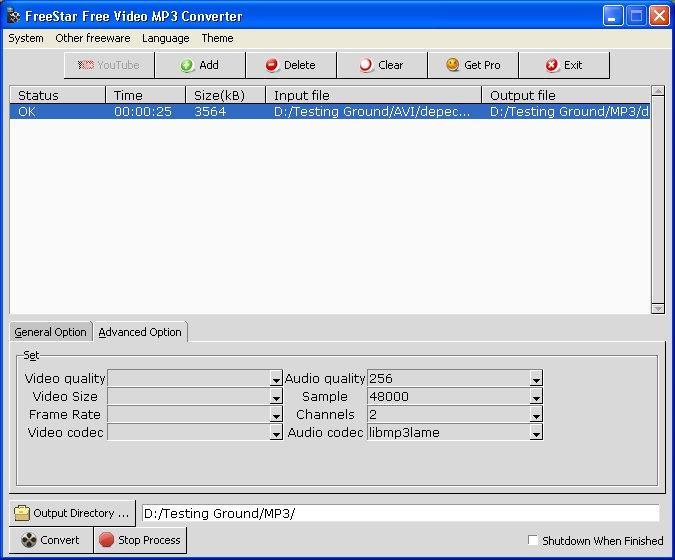The width and height of the screenshot is (675, 560).
Task: Open the Sample dropdown showing 48000
Action: tap(536, 397)
